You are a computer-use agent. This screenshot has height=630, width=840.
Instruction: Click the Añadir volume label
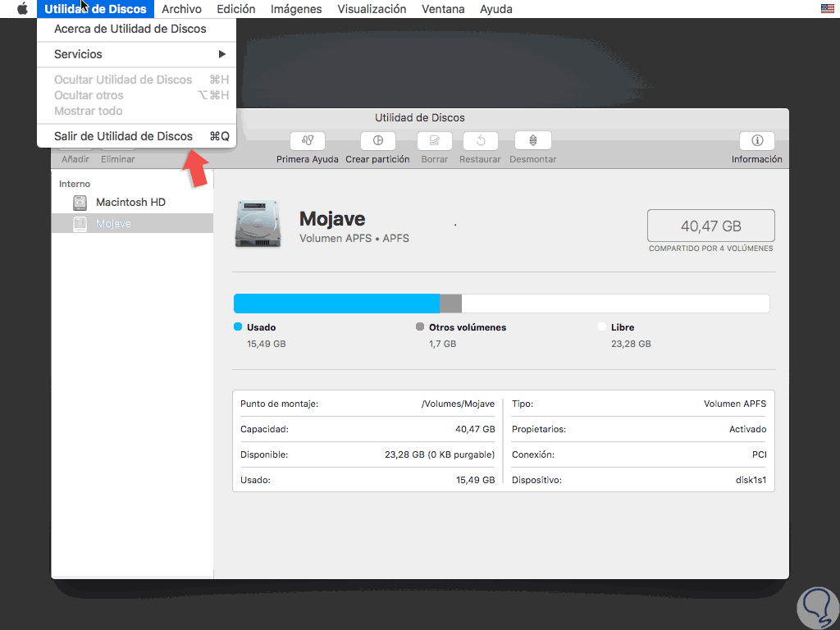pyautogui.click(x=75, y=159)
